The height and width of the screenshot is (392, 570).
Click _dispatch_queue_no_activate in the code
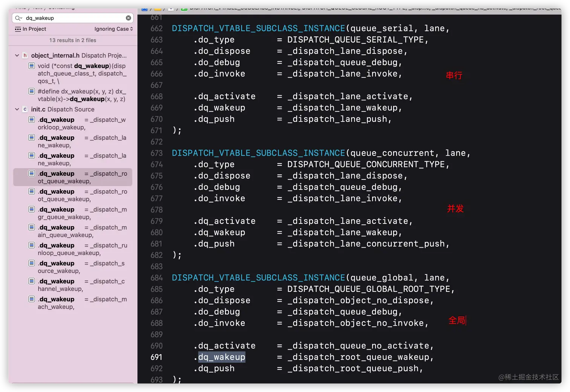pyautogui.click(x=358, y=346)
